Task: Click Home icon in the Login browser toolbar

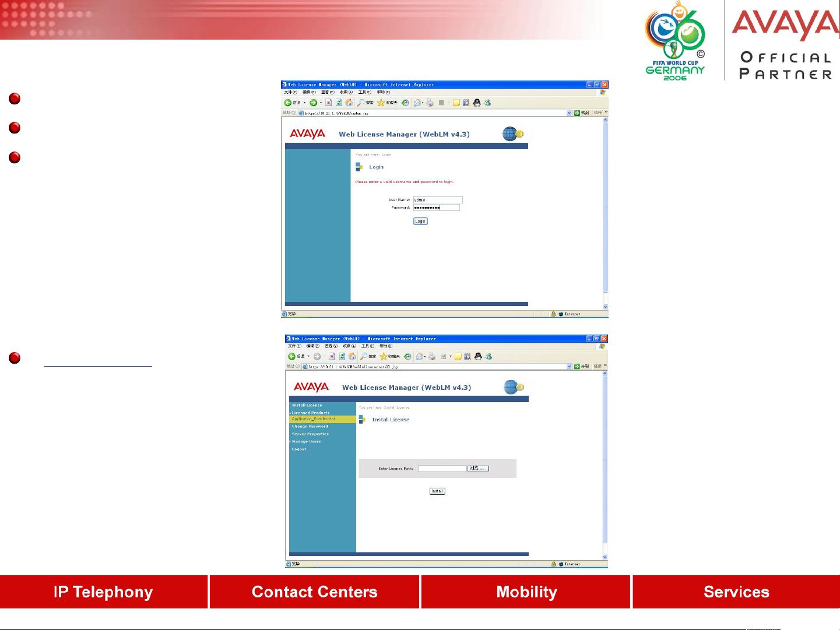Action: pos(349,103)
